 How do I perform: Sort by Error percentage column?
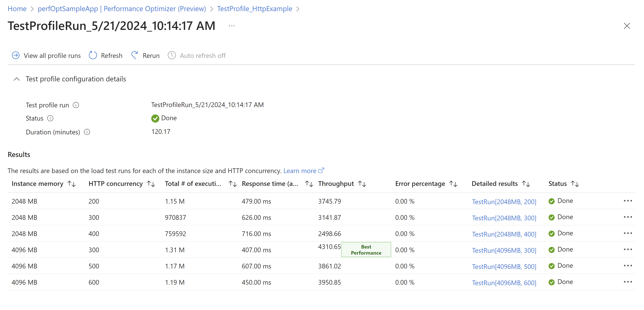pyautogui.click(x=453, y=184)
